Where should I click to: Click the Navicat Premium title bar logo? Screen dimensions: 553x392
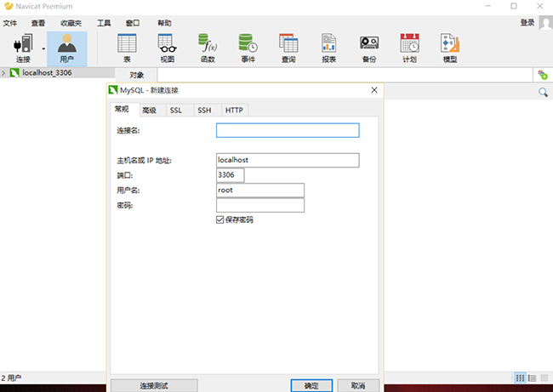9,6
